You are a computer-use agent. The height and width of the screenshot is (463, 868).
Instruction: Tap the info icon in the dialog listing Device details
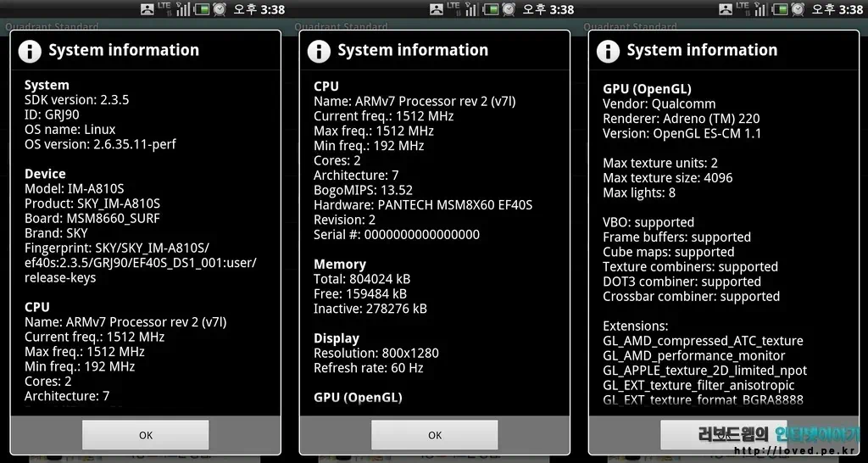pyautogui.click(x=30, y=51)
